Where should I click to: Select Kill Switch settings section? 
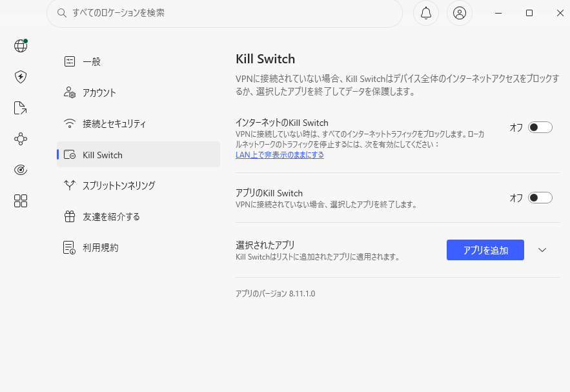[139, 154]
